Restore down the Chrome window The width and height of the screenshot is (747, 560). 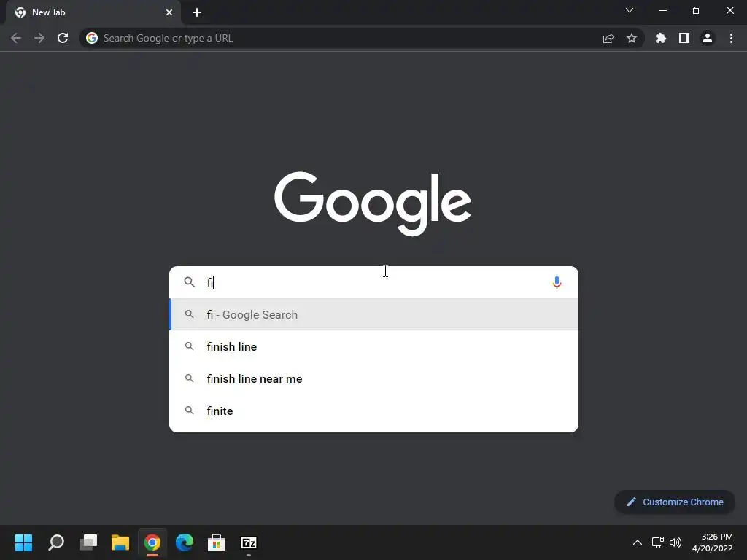697,10
